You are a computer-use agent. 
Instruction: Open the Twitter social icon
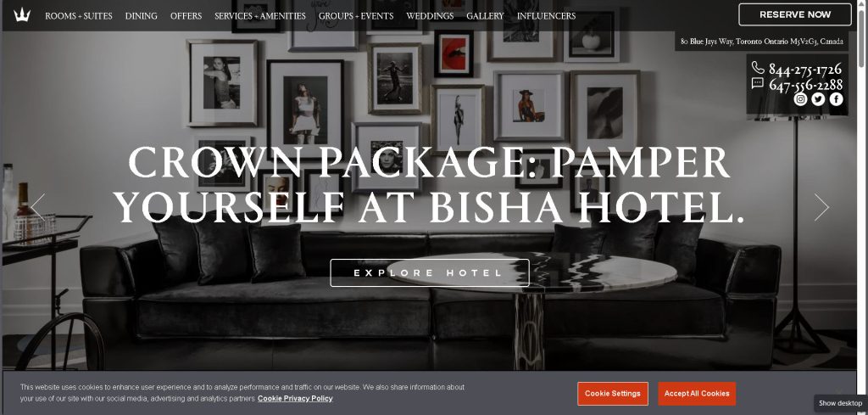[x=818, y=99]
